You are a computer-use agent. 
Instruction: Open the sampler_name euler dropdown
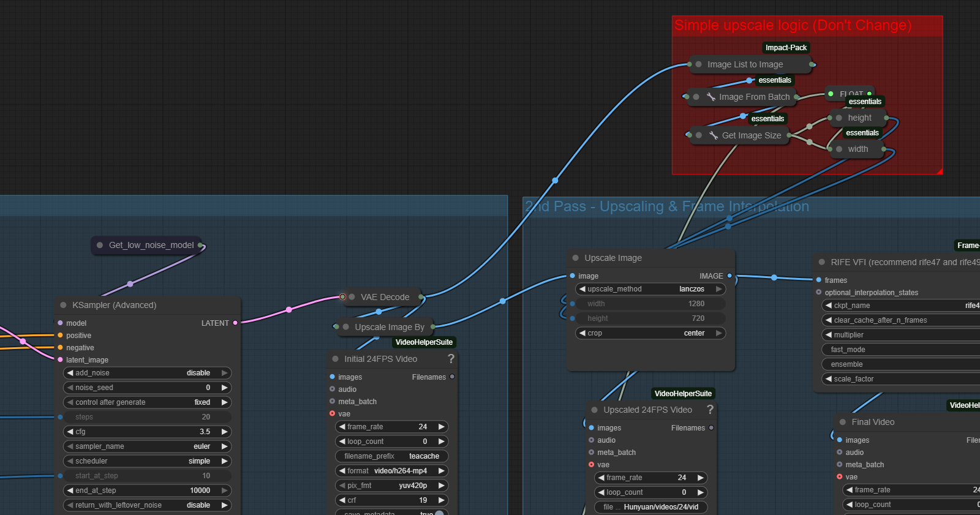coord(147,446)
